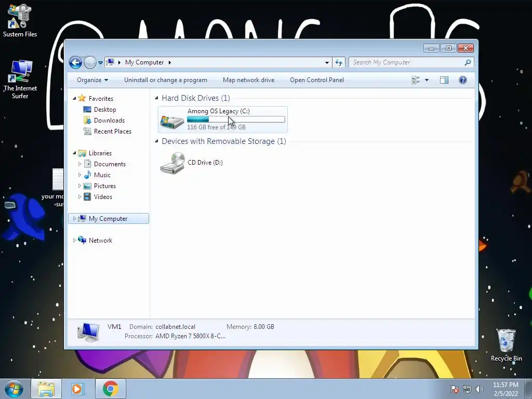The image size is (532, 399).
Task: Collapse Hard Disk Drives group
Action: [x=157, y=98]
